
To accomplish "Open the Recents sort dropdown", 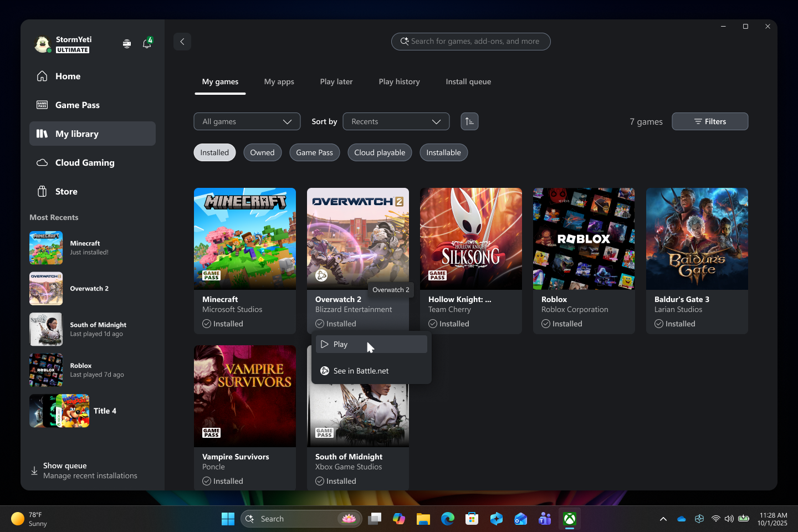I will coord(396,121).
